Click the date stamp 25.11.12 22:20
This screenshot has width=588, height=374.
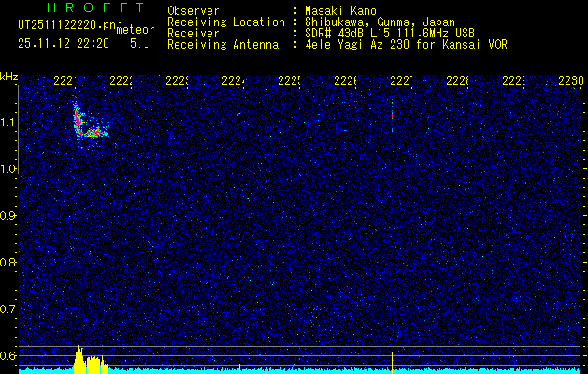pyautogui.click(x=64, y=44)
